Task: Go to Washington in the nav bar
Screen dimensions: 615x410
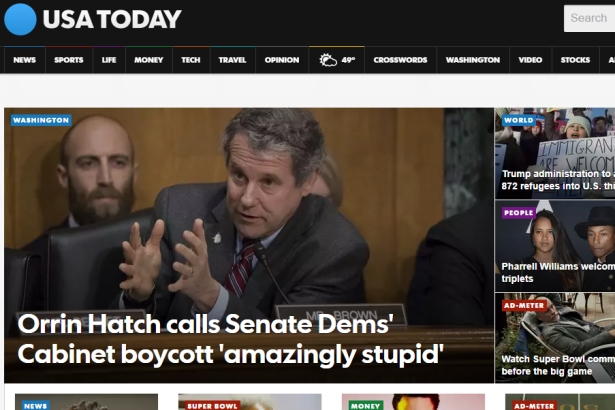Action: click(473, 60)
